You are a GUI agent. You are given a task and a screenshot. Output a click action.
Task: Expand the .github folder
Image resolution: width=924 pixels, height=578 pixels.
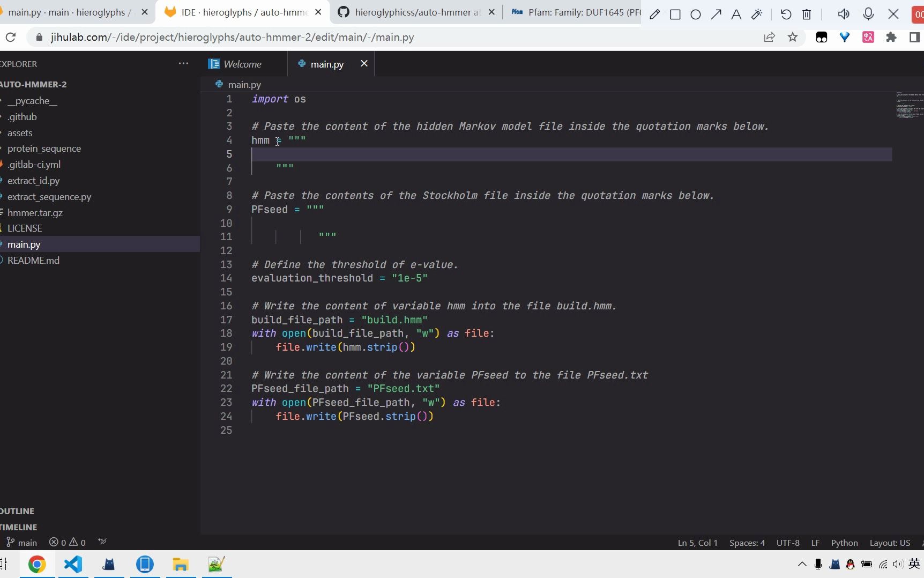click(22, 117)
